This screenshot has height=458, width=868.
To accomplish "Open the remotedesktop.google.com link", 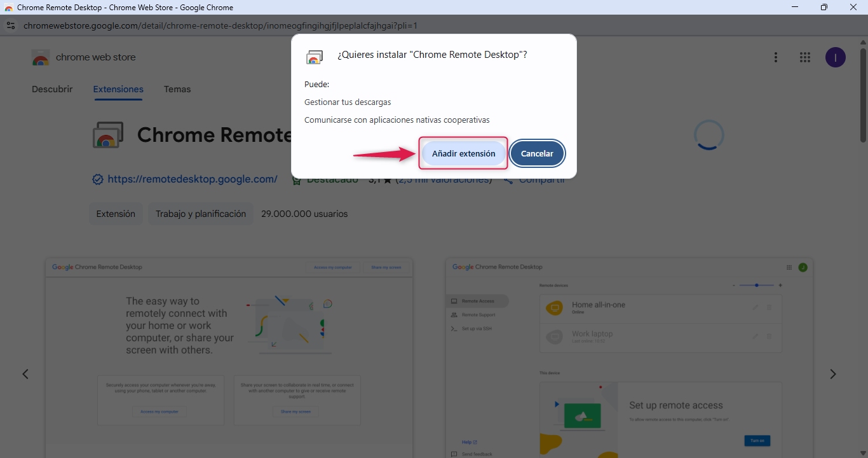I will pos(193,179).
